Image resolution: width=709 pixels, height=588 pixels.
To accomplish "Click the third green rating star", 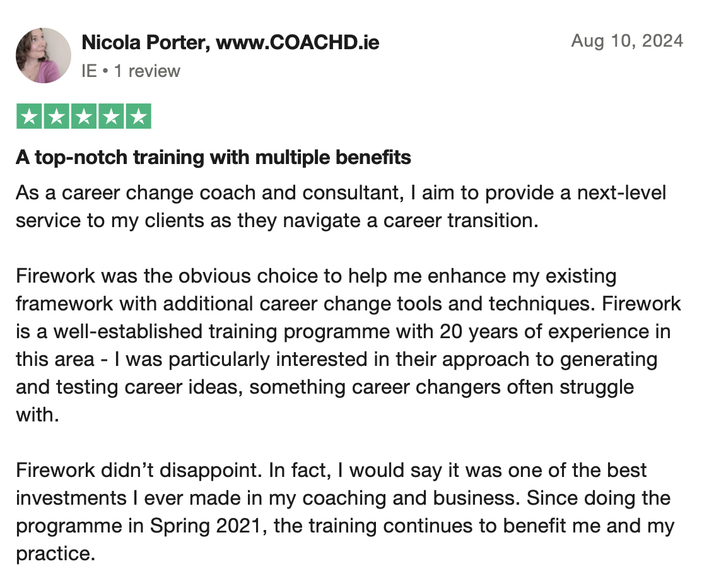I will coord(83,116).
